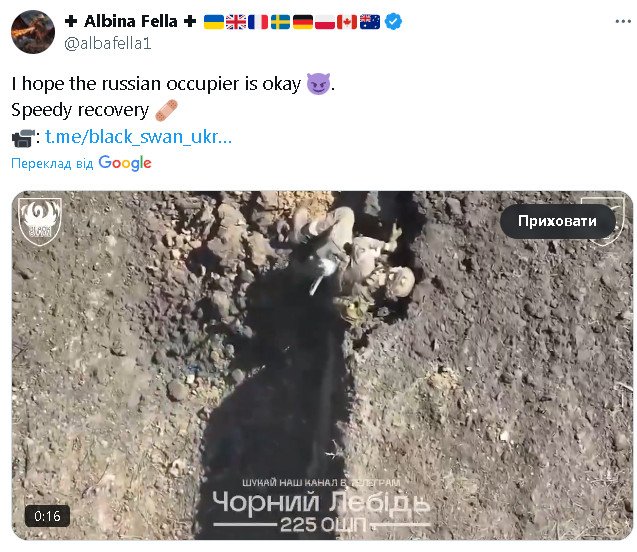Open the @albafella1 handle
Screen dimensions: 637x552
coord(108,43)
